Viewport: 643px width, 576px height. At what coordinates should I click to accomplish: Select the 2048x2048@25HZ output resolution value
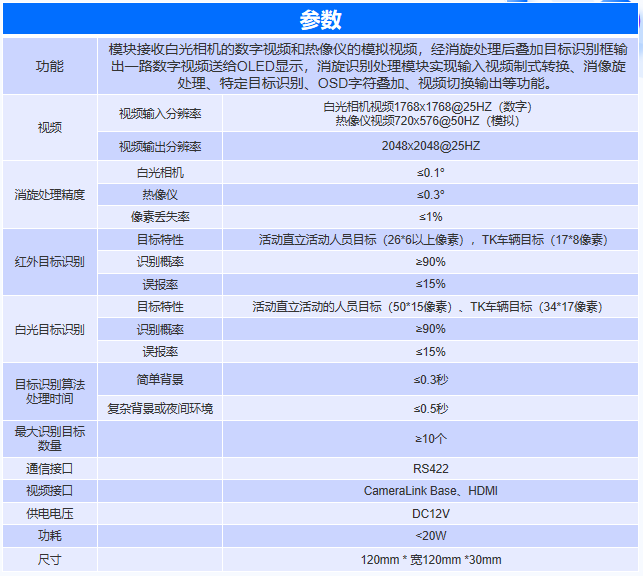(x=430, y=146)
